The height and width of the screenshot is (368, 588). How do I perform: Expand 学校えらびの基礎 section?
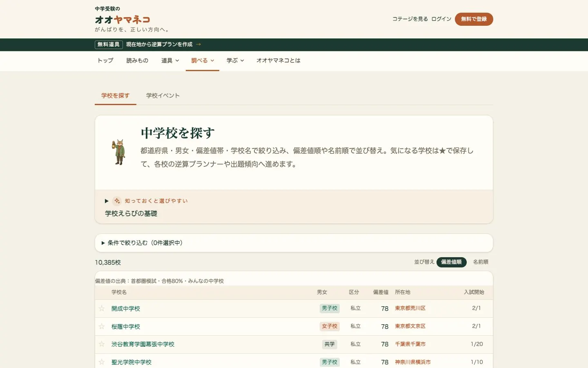294,207
